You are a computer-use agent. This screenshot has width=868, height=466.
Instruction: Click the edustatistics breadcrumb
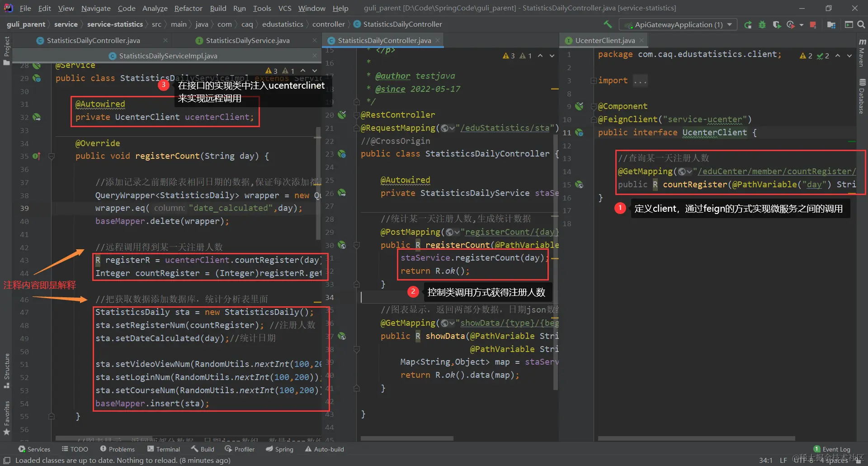[x=283, y=24]
